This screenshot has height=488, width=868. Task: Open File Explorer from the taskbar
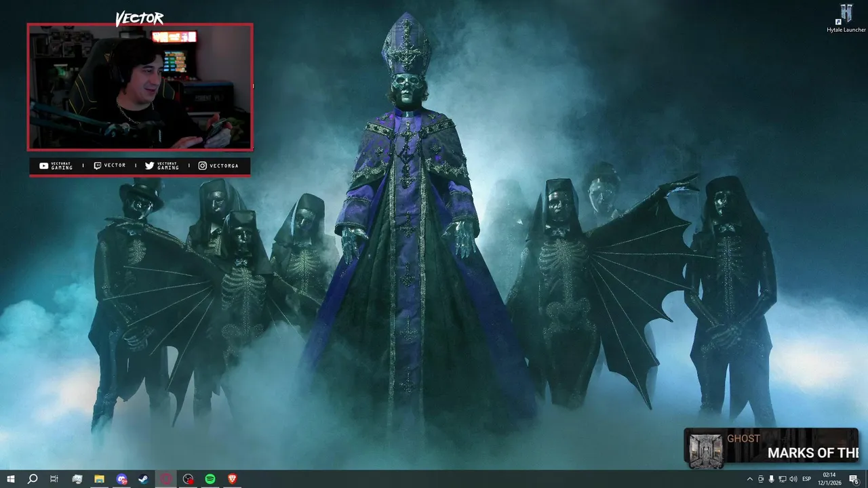coord(99,479)
